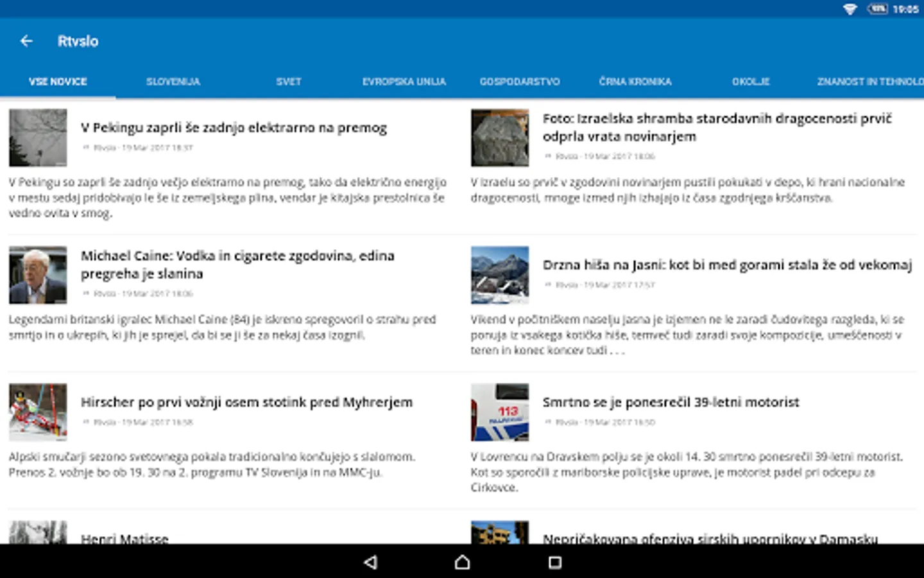Tap the Android back navigation button
Screen dimensions: 924x578
[x=370, y=563]
